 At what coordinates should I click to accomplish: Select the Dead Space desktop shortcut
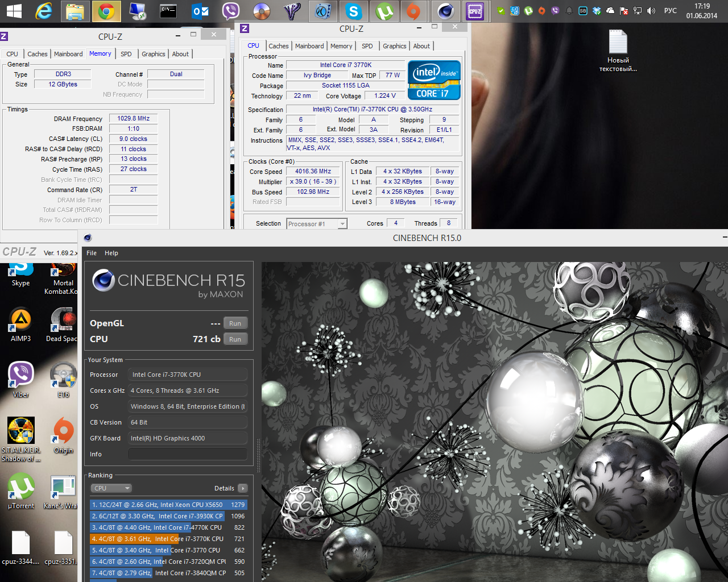(63, 325)
